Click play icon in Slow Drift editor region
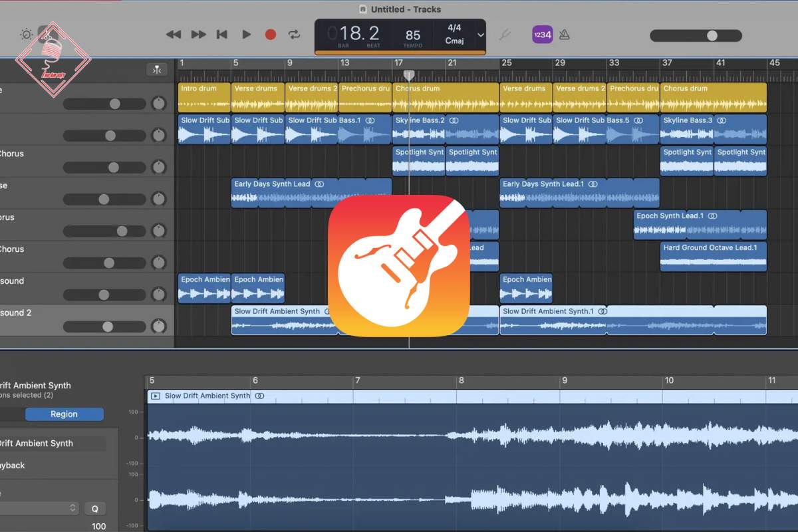This screenshot has width=798, height=532. pos(156,396)
